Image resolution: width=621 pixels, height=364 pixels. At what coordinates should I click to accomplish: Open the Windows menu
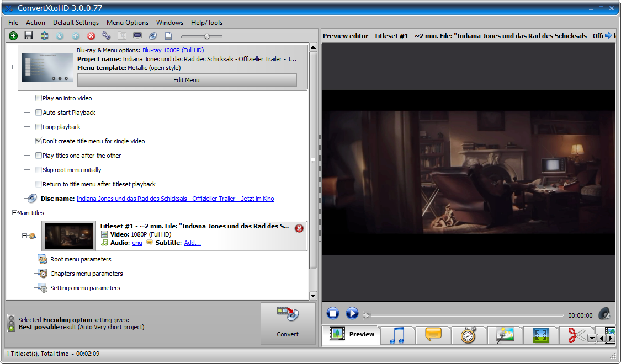[x=169, y=23]
